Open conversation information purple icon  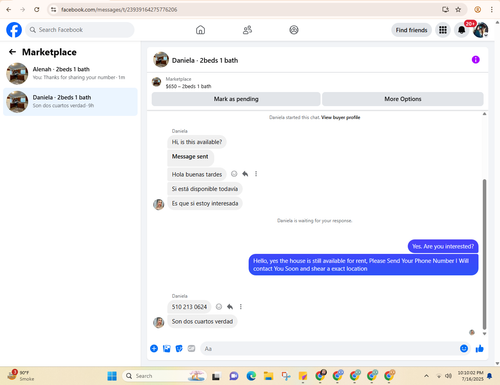pos(475,60)
